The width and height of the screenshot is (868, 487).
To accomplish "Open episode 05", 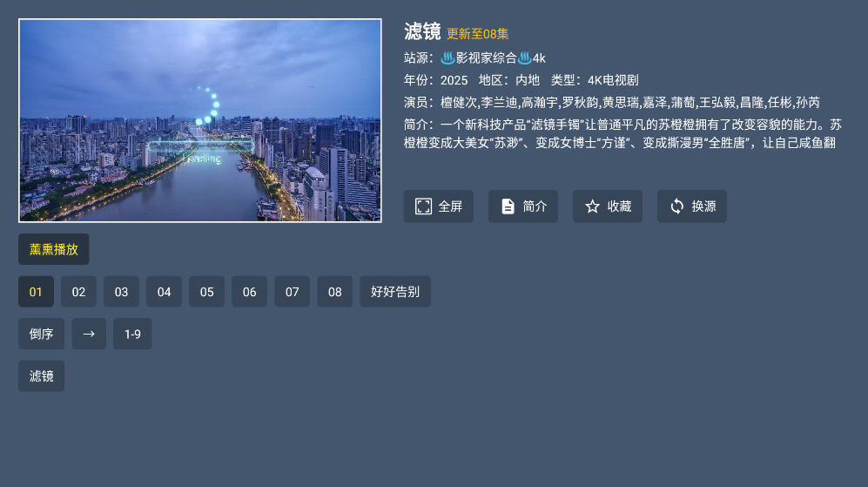I will click(206, 292).
